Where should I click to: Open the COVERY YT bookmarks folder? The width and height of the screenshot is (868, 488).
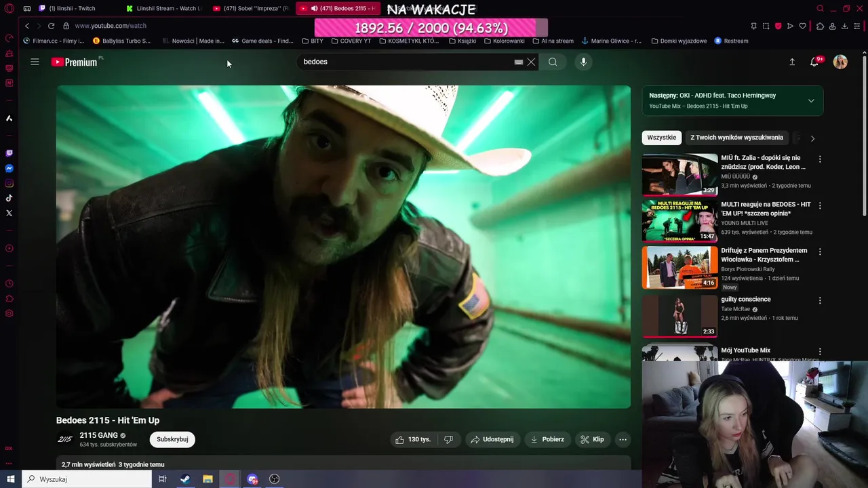[x=351, y=41]
